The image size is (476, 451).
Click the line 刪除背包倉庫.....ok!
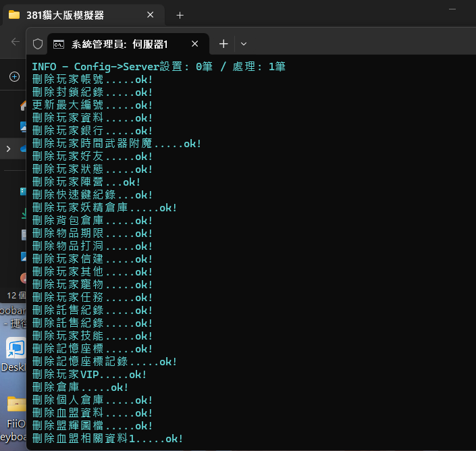92,221
